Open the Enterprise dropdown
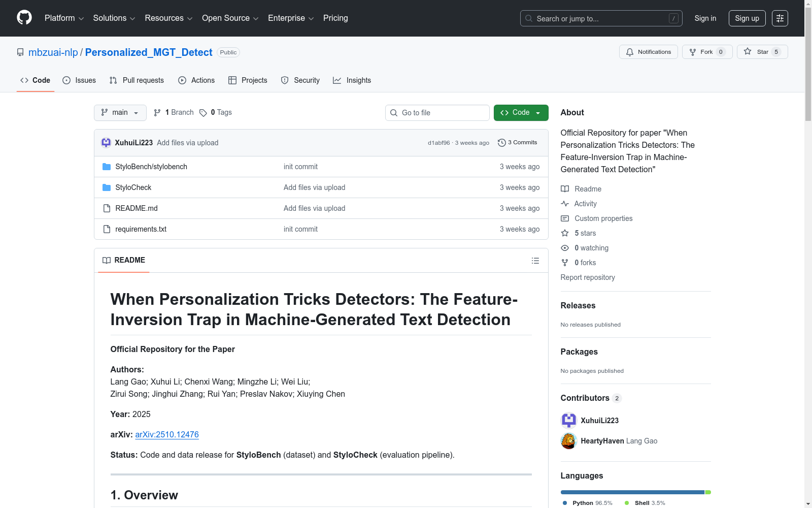 click(x=291, y=18)
